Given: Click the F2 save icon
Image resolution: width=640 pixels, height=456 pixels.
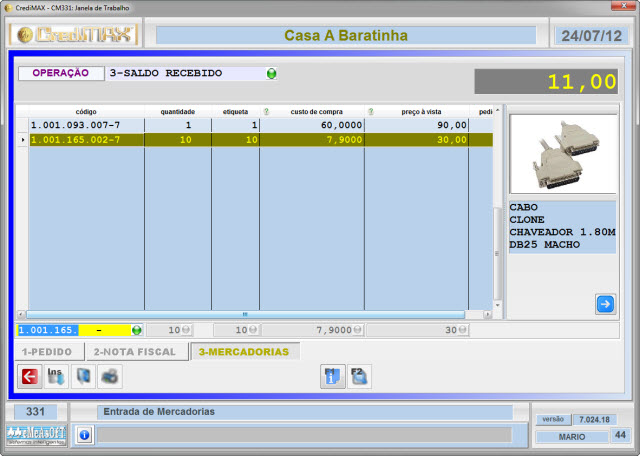Looking at the screenshot, I should 359,376.
